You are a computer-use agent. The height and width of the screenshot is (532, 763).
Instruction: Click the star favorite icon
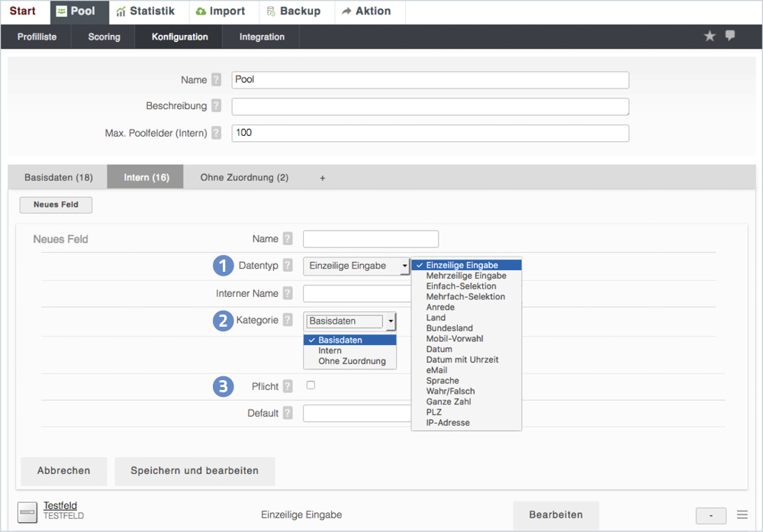tap(710, 36)
